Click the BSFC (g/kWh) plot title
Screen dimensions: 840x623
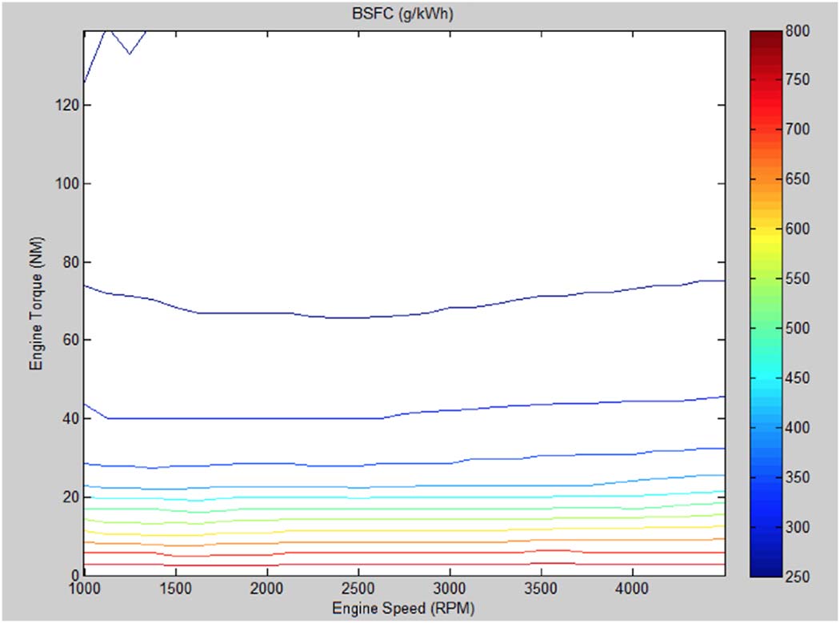point(403,14)
